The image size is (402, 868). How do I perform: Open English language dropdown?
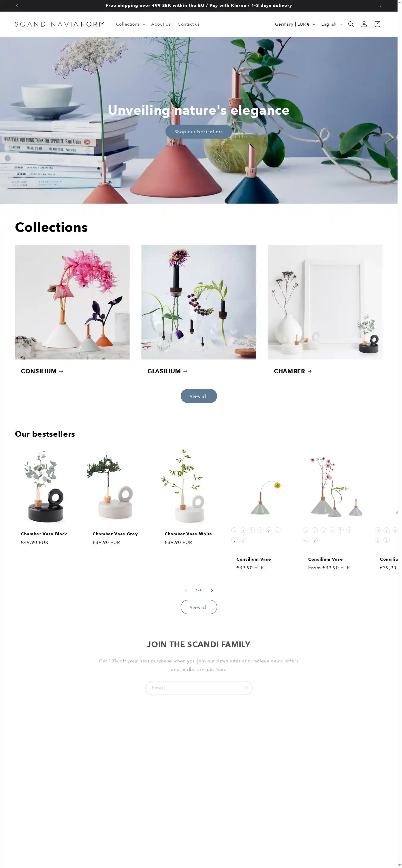click(x=331, y=24)
